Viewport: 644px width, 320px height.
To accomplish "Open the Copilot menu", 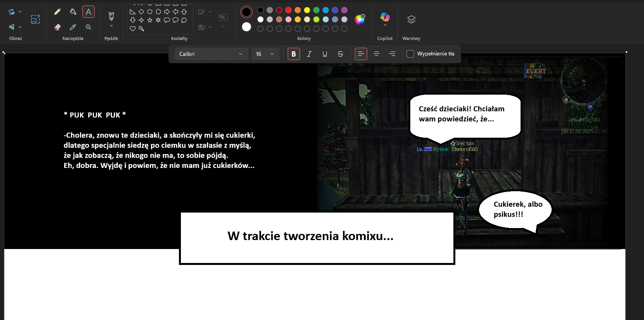I will 385,19.
